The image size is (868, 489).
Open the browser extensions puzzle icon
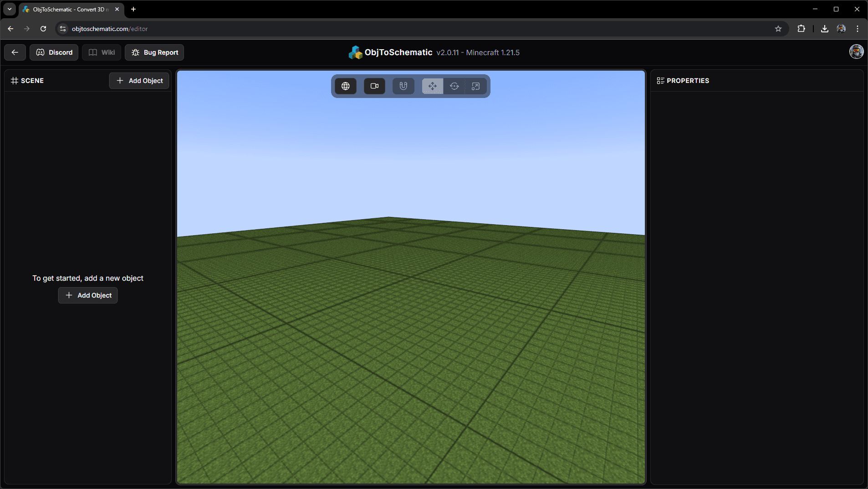coord(801,29)
